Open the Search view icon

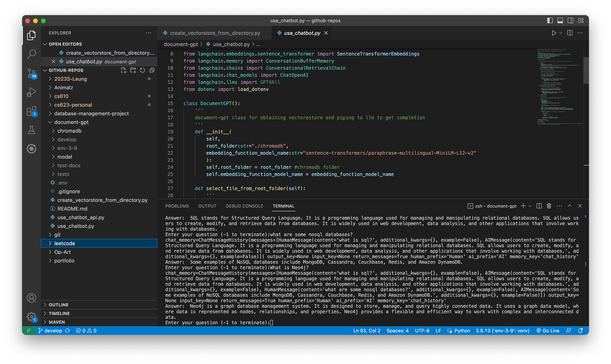pos(31,54)
